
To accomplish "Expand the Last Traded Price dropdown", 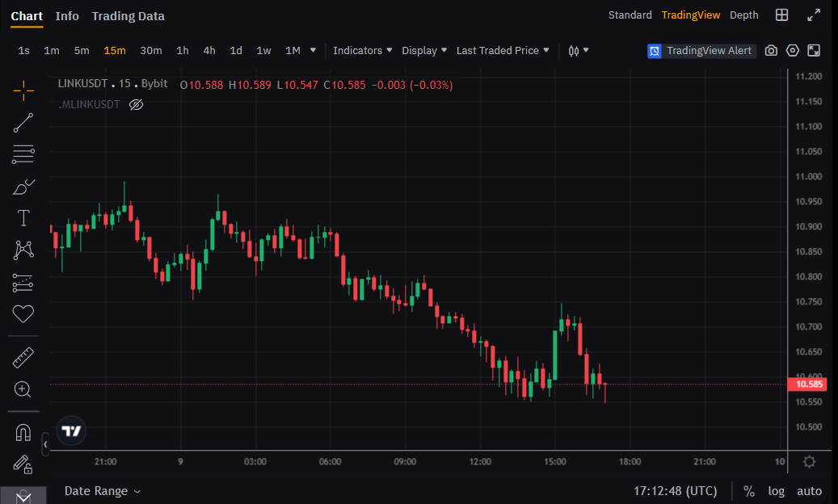I will [503, 51].
